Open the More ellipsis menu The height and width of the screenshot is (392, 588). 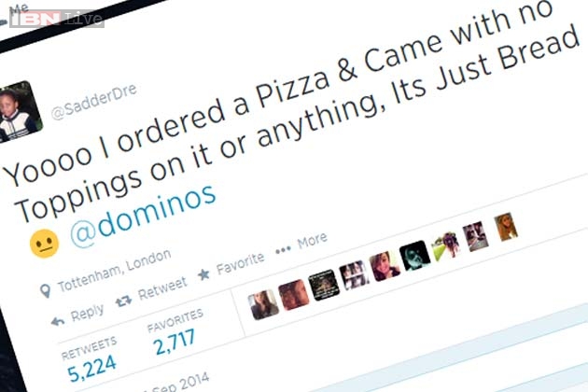(x=283, y=250)
